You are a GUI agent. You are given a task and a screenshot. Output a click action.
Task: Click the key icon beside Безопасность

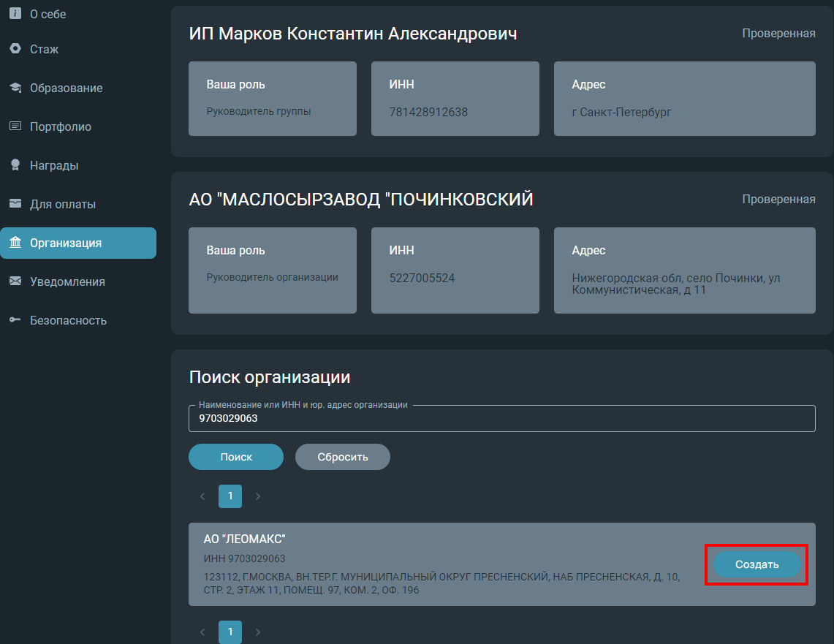coord(15,319)
